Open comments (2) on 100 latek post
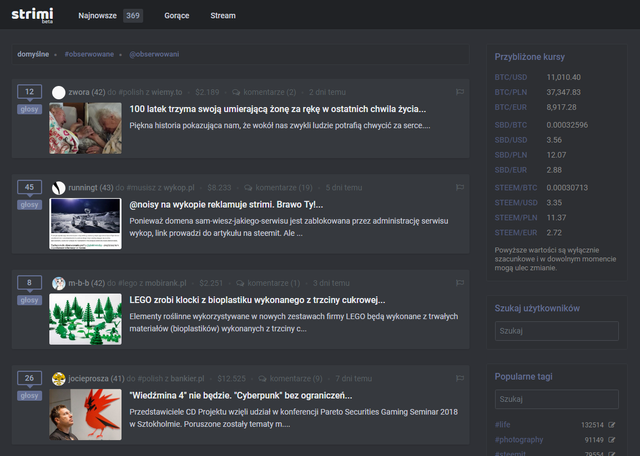The width and height of the screenshot is (640, 456). coord(269,92)
